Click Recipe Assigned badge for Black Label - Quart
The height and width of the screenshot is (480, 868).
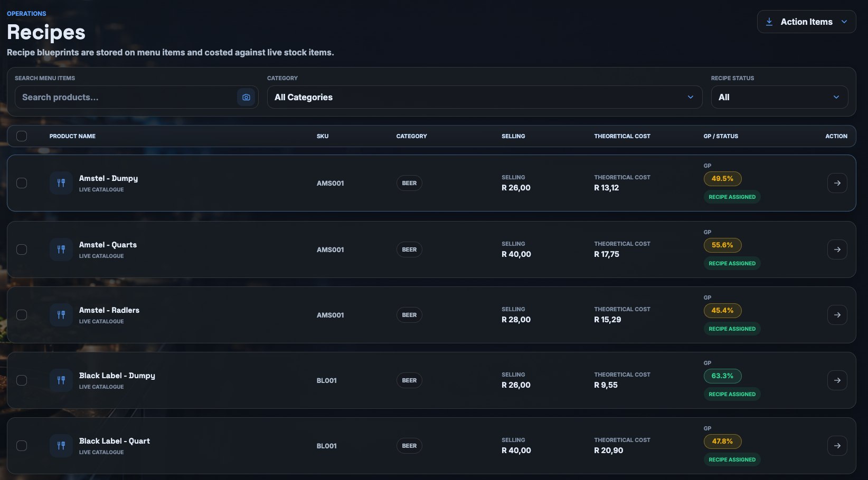click(732, 459)
